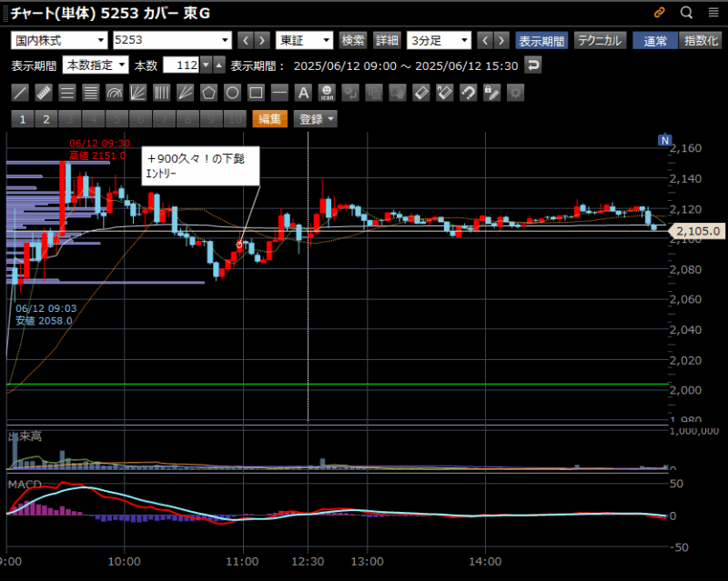This screenshot has width=728, height=581.
Task: Decrease bar count with down arrow
Action: pyautogui.click(x=207, y=65)
